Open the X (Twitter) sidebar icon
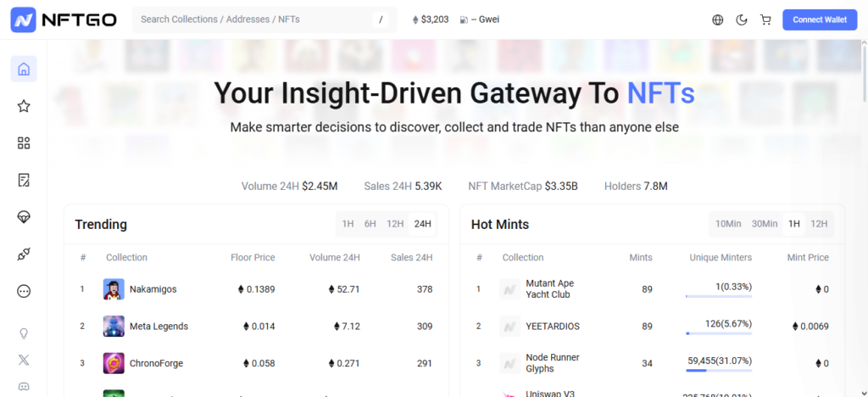The image size is (868, 397). tap(24, 360)
